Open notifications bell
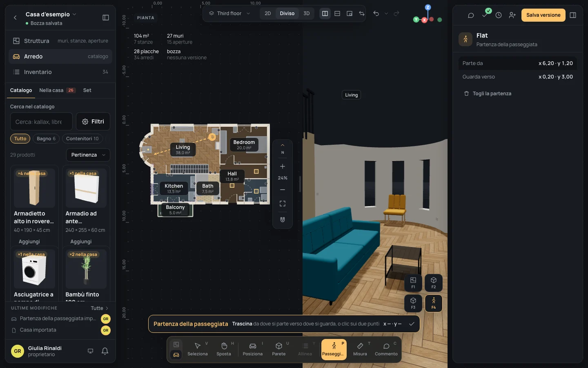Viewport: 588px width, 368px height. click(x=105, y=351)
